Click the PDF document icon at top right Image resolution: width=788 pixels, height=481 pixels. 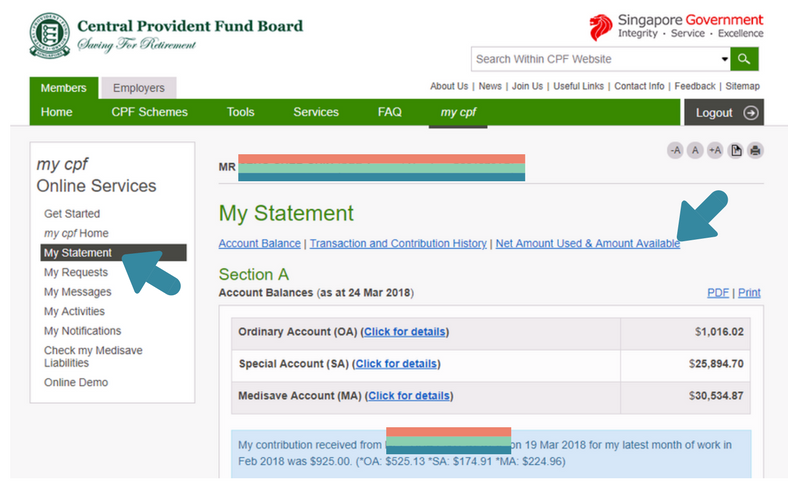736,150
